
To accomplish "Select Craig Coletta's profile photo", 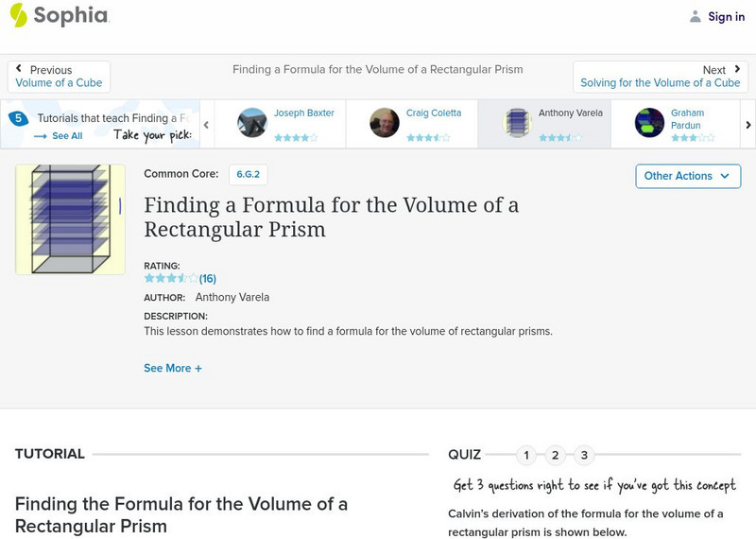I will 385,123.
